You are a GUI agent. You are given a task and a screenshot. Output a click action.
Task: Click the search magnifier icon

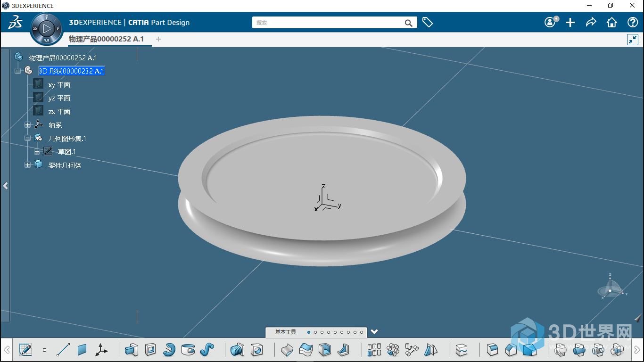click(x=409, y=23)
